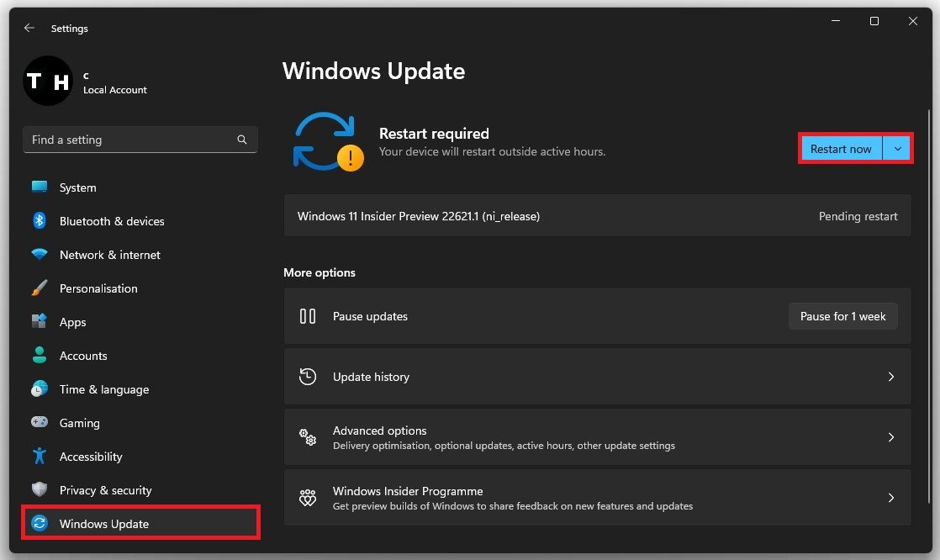Select Privacy & security
Viewport: 940px width, 560px height.
[x=140, y=490]
